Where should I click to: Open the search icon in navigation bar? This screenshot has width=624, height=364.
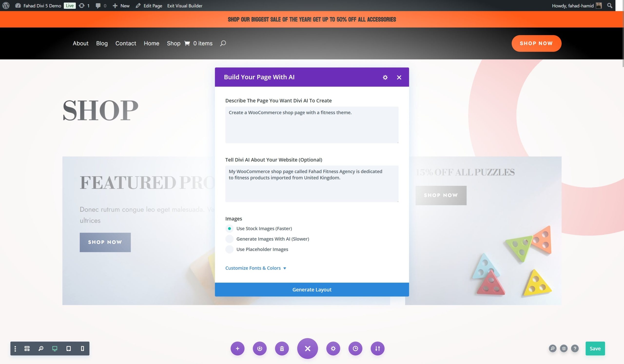223,43
